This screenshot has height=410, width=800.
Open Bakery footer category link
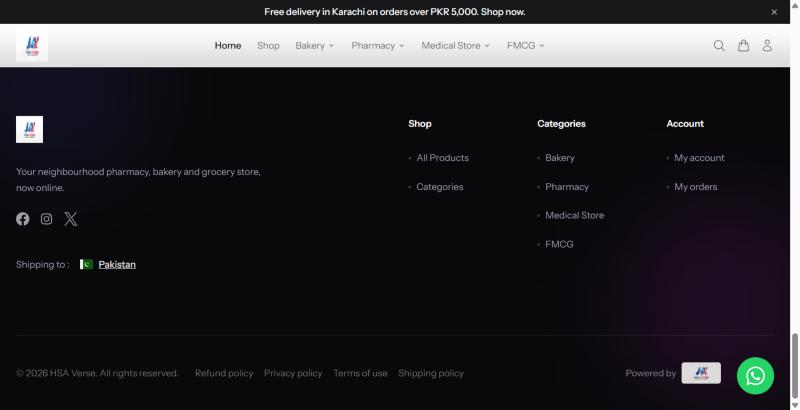560,158
